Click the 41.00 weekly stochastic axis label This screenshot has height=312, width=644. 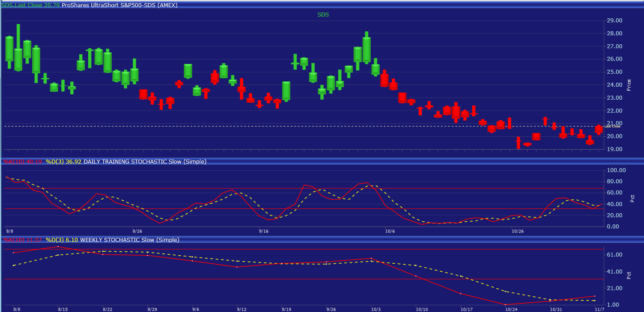coord(614,272)
